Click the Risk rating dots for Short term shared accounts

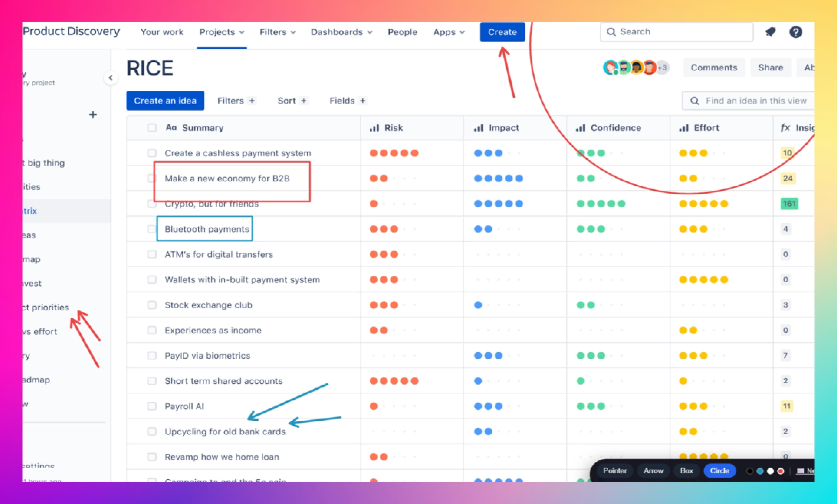click(x=394, y=381)
